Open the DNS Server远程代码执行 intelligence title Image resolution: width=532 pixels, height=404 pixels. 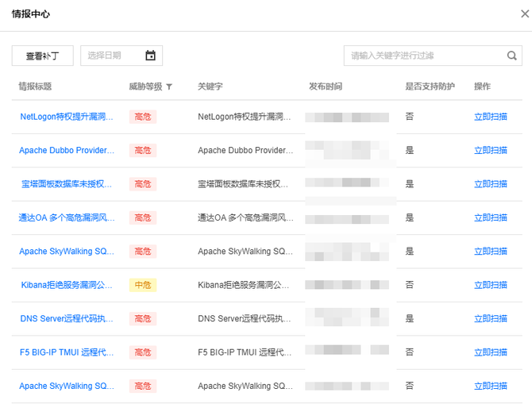pos(67,318)
